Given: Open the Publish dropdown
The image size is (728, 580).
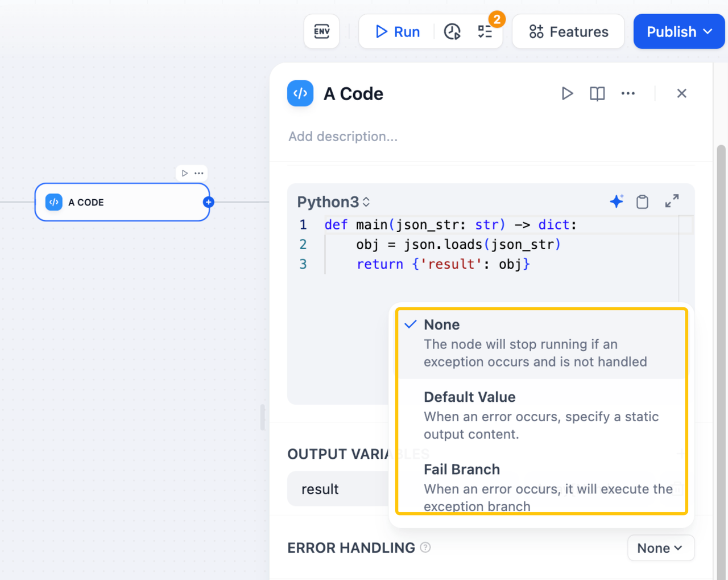Looking at the screenshot, I should pyautogui.click(x=679, y=31).
